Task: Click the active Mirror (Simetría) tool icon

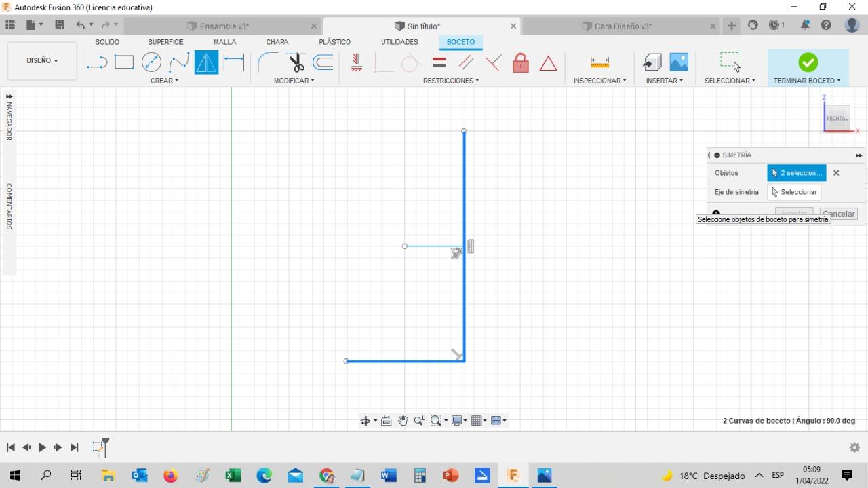Action: point(206,62)
